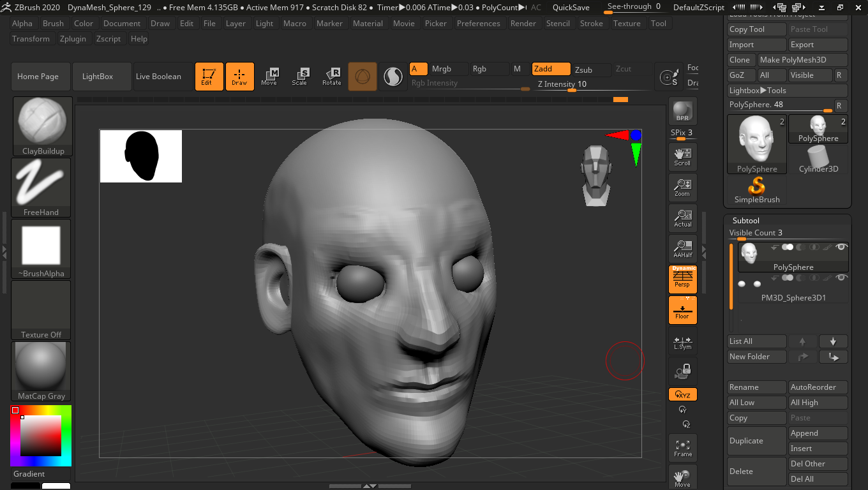Collapse the Subtool panel header
Viewport: 868px width, 490px height.
(746, 220)
